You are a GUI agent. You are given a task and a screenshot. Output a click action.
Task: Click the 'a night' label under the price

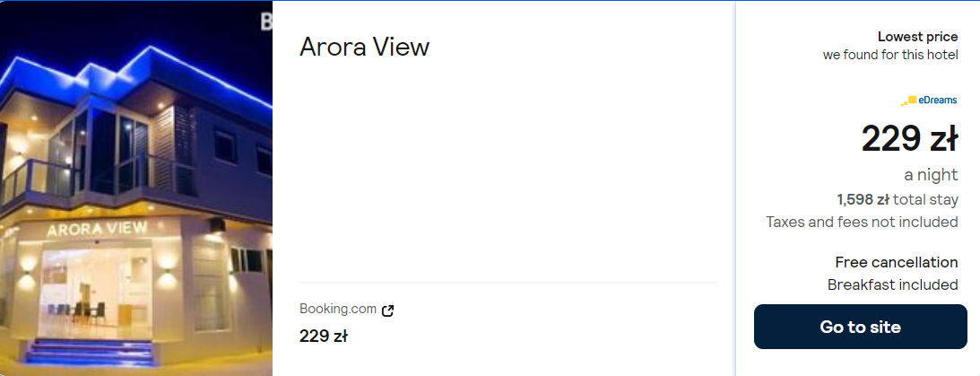pyautogui.click(x=931, y=175)
